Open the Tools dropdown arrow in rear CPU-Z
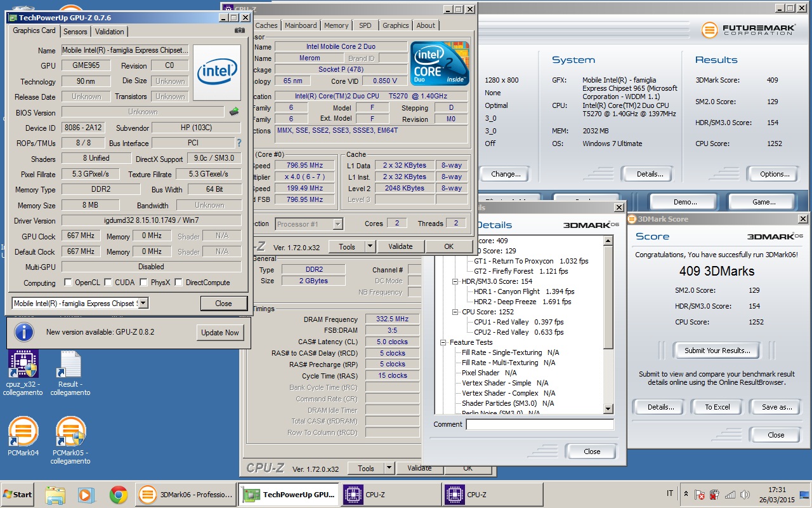The height and width of the screenshot is (508, 812). pos(390,469)
